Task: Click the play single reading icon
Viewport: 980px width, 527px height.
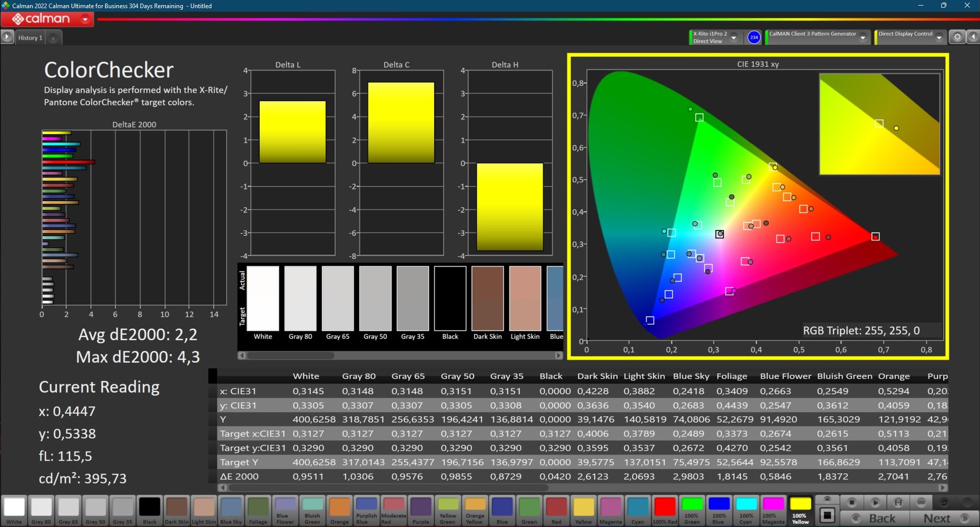Action: (875, 502)
